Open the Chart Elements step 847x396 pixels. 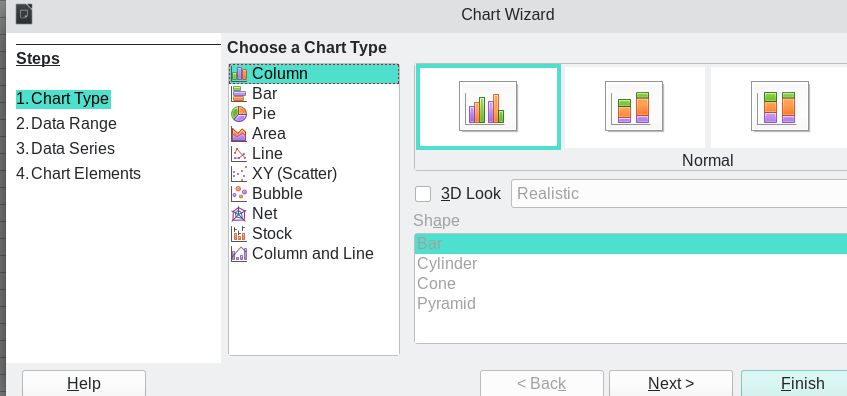click(x=78, y=173)
